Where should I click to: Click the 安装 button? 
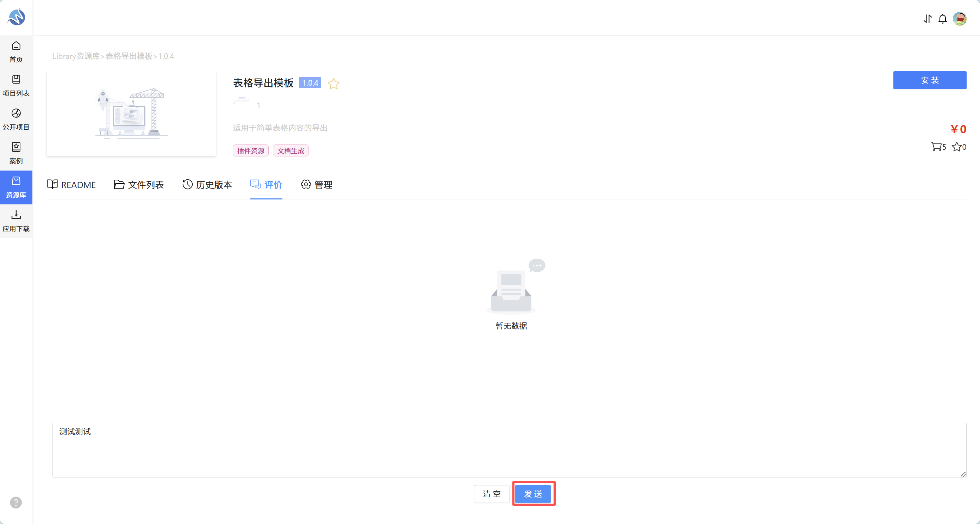(x=930, y=80)
